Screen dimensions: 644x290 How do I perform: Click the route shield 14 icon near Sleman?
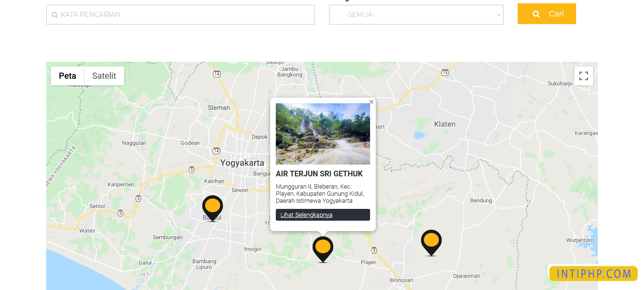216,74
